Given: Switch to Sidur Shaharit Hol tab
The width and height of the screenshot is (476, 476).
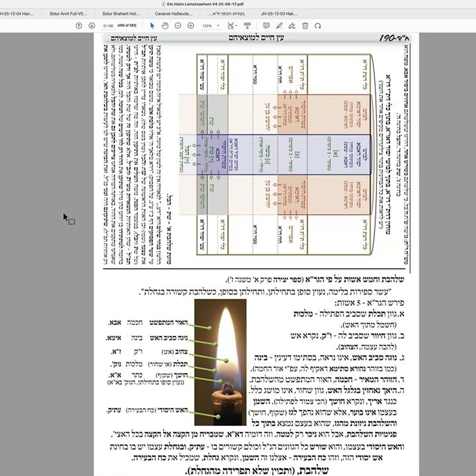Looking at the screenshot, I should point(121,14).
